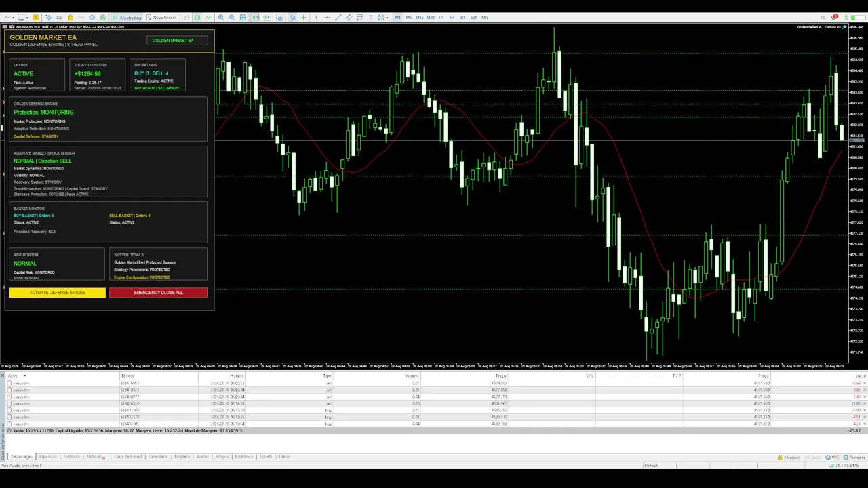Click the screenshot camera icon
The image size is (868, 488).
(280, 18)
